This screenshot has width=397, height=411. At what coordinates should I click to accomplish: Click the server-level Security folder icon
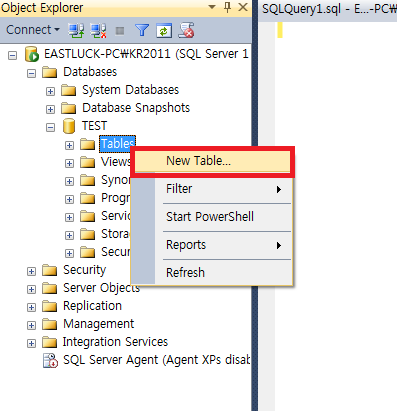coord(50,270)
